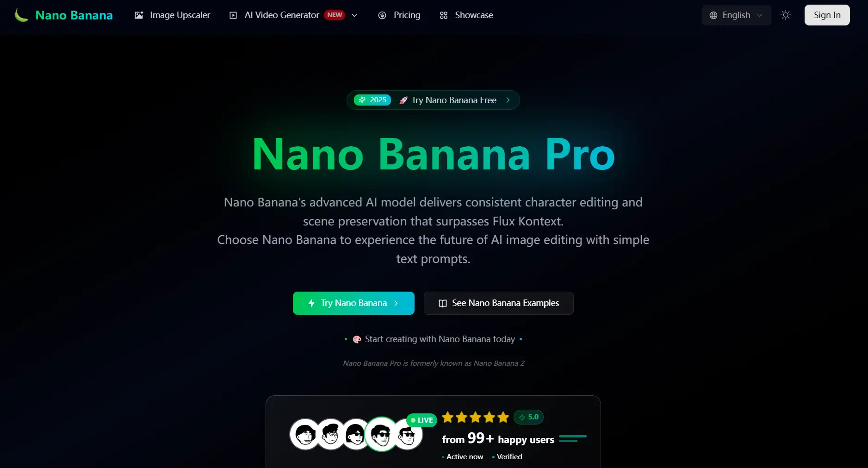Open the English language dropdown

point(736,15)
